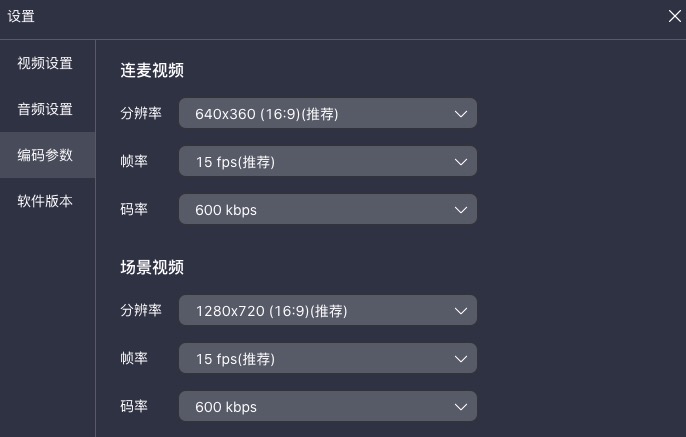Open the 软件版本 tab

45,202
